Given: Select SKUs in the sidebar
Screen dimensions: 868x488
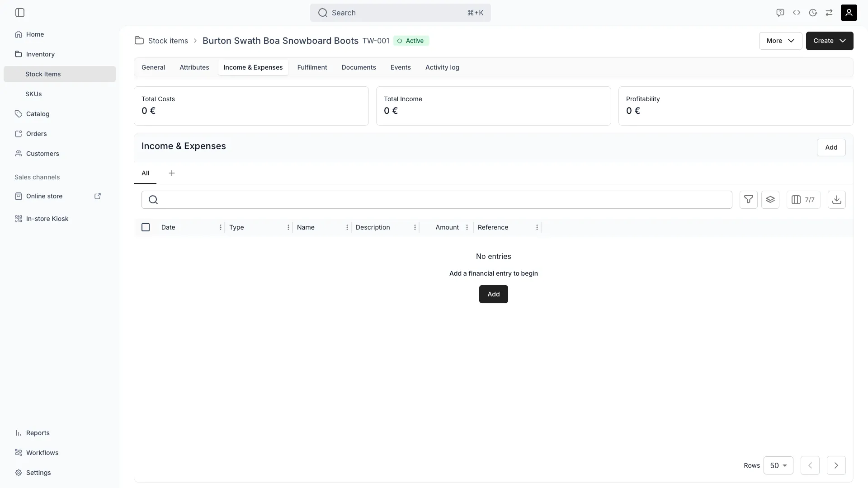Looking at the screenshot, I should click(x=60, y=94).
